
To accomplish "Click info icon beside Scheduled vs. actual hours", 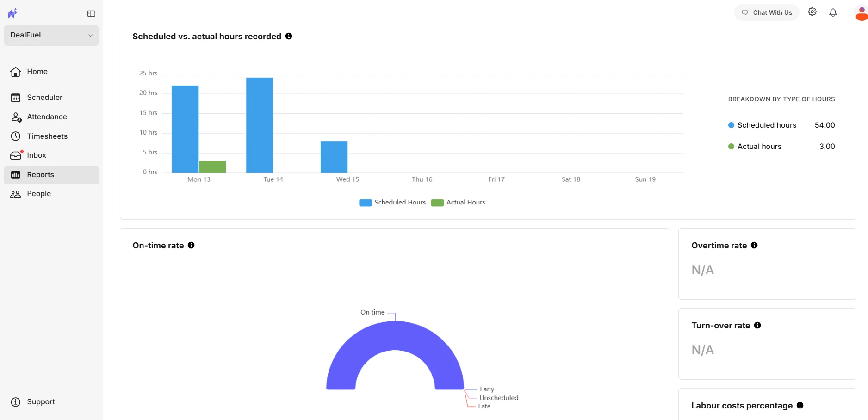I will pos(289,36).
